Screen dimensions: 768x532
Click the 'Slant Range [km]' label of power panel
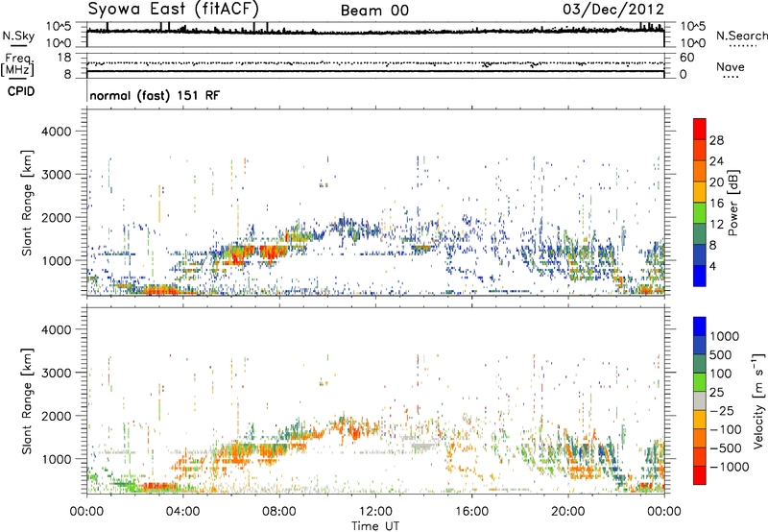(x=27, y=203)
